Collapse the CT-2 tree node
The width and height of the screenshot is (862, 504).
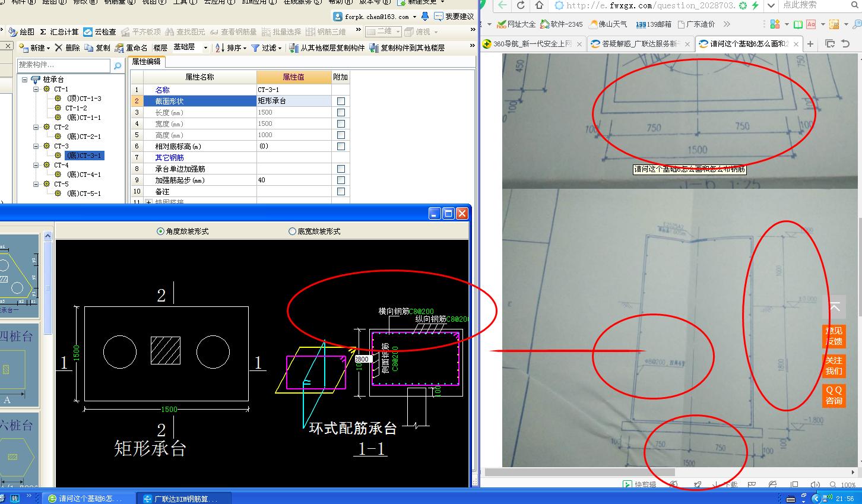[x=36, y=127]
